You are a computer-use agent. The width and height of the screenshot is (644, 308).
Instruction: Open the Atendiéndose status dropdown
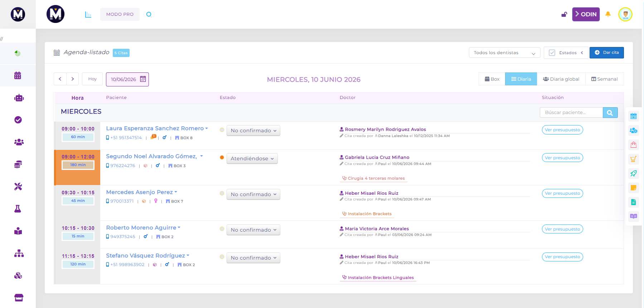click(x=252, y=158)
